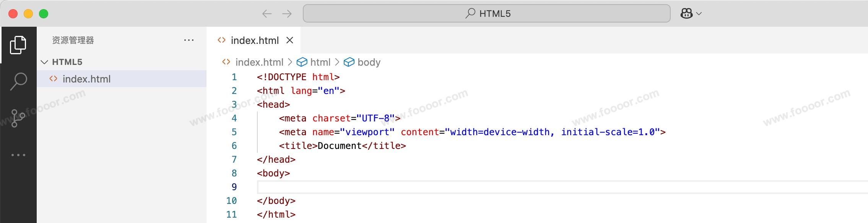Open the body breadcrumb element

pos(368,62)
